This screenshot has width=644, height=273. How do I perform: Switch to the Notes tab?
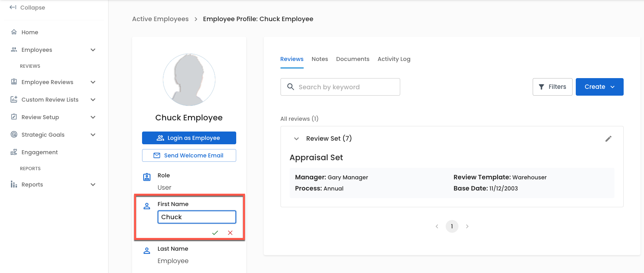[320, 59]
